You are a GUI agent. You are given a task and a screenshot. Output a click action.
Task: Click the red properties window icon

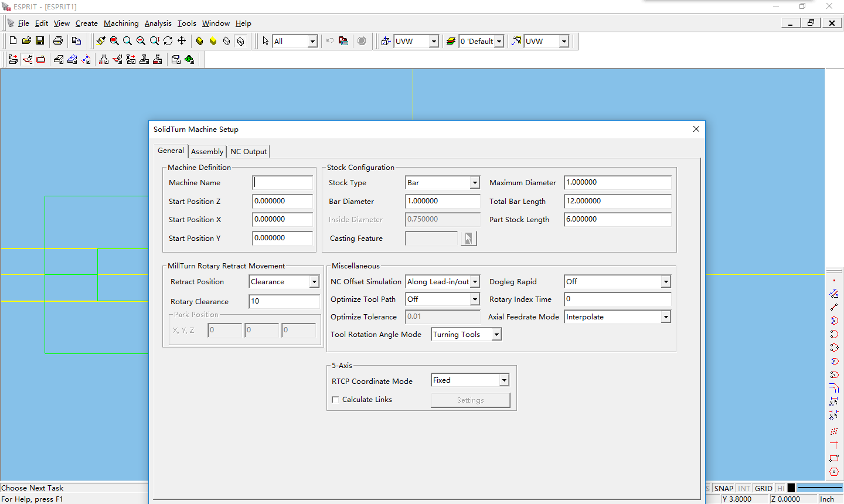[343, 41]
